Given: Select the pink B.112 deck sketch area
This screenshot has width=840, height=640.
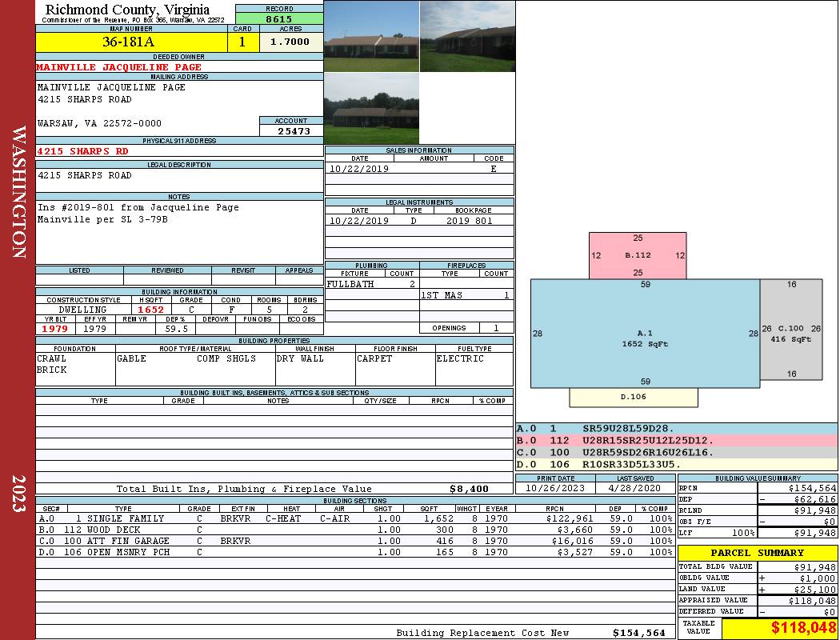Looking at the screenshot, I should 638,255.
